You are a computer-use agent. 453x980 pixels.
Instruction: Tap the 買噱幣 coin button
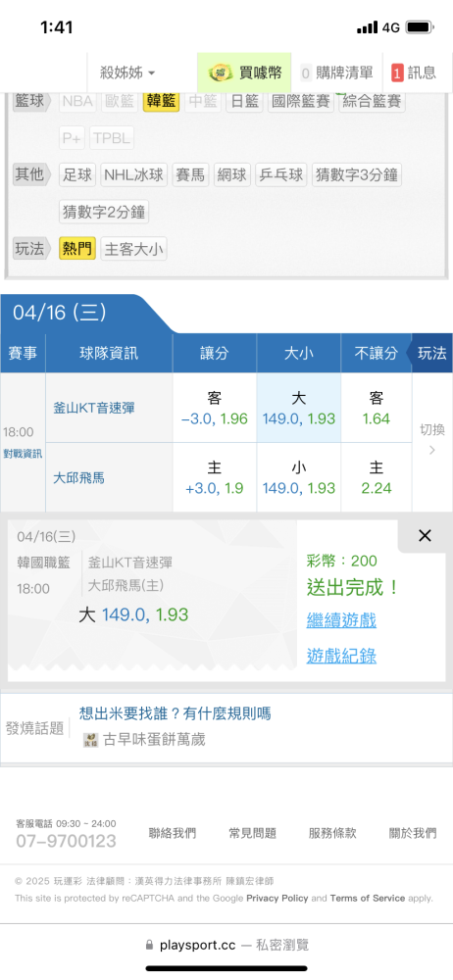(x=244, y=73)
